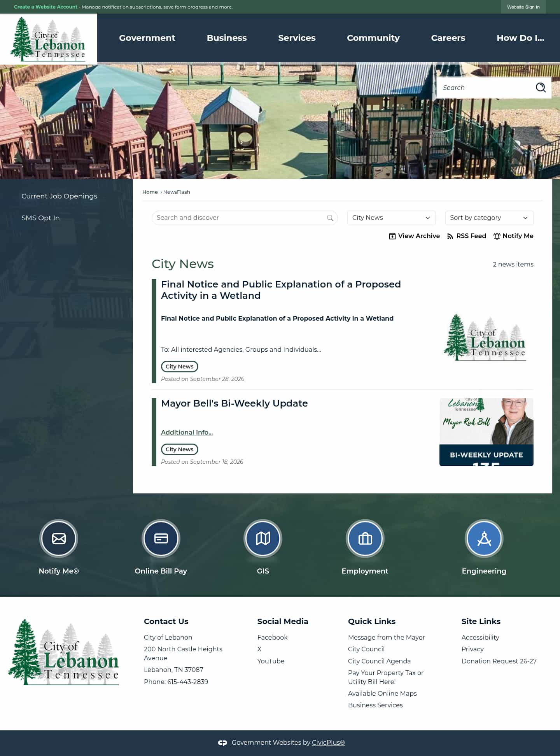Click the Create a Website Account link
This screenshot has height=756, width=560.
[x=45, y=7]
